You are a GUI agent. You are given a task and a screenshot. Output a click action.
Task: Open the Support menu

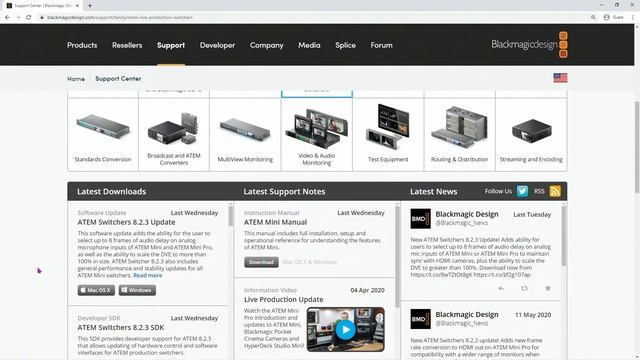pos(171,45)
